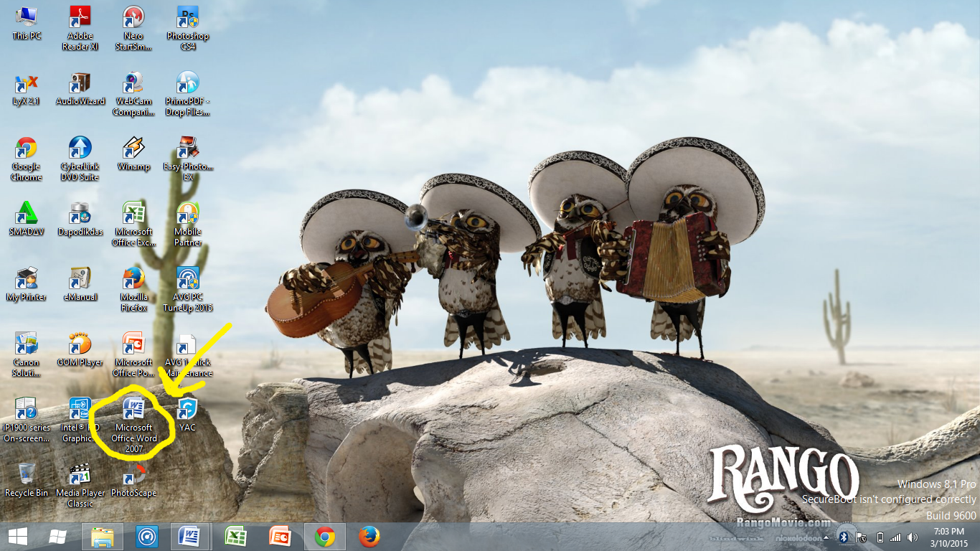Select the Google Chrome desktop shortcut
The height and width of the screenshot is (551, 980).
pos(27,159)
